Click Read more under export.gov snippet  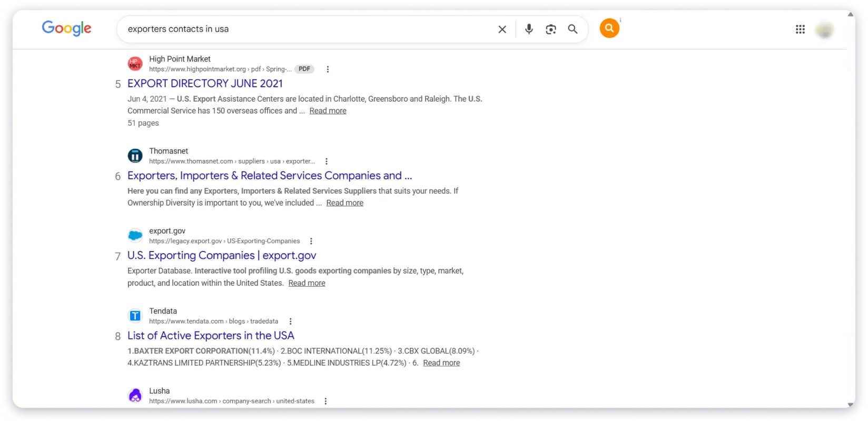[x=307, y=283]
